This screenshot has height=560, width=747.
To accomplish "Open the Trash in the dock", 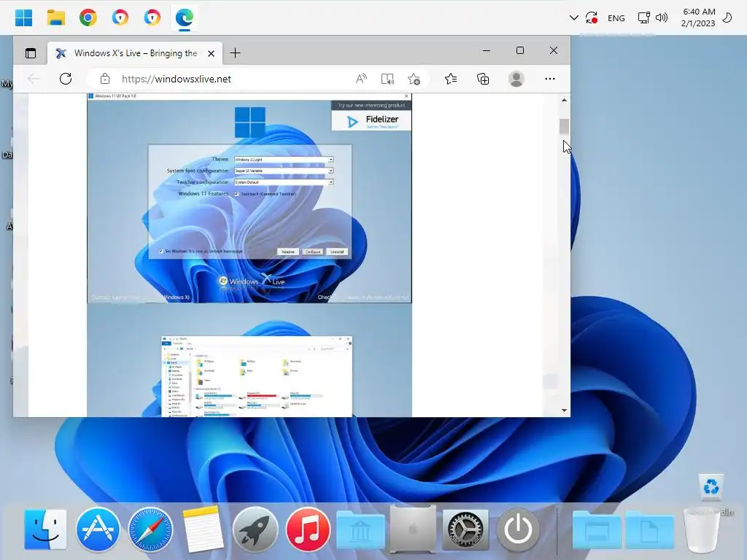I will (701, 529).
